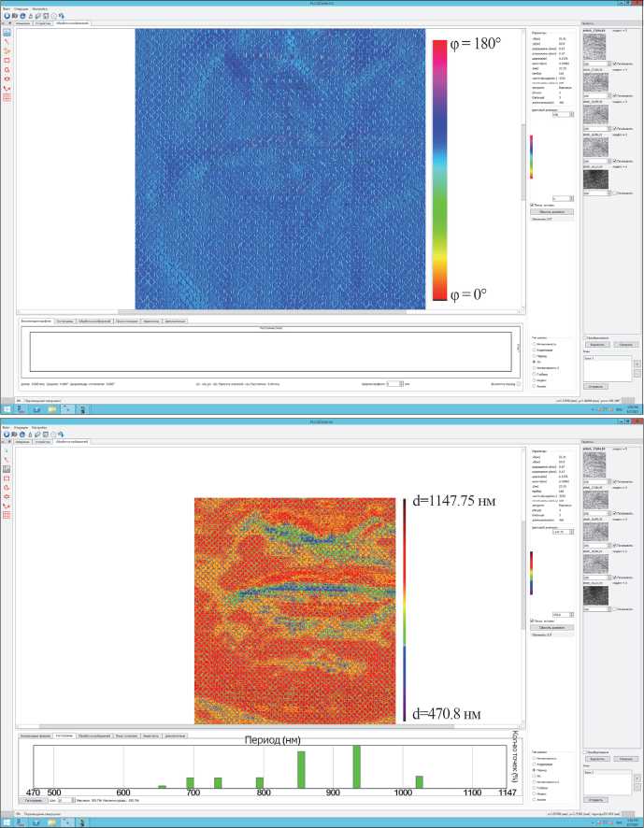Select the first data-type radio option, top window

pyautogui.click(x=534, y=344)
